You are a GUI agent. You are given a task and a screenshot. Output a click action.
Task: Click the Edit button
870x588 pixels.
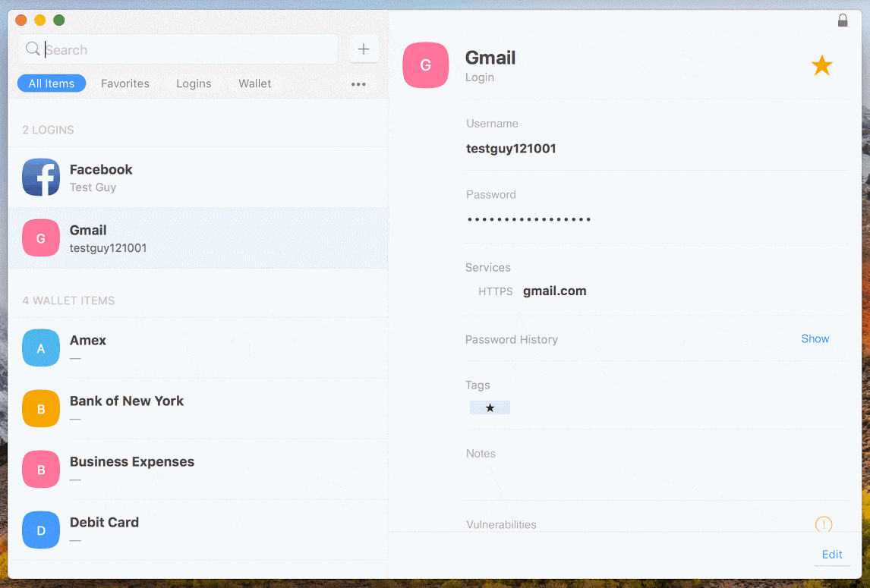point(832,554)
